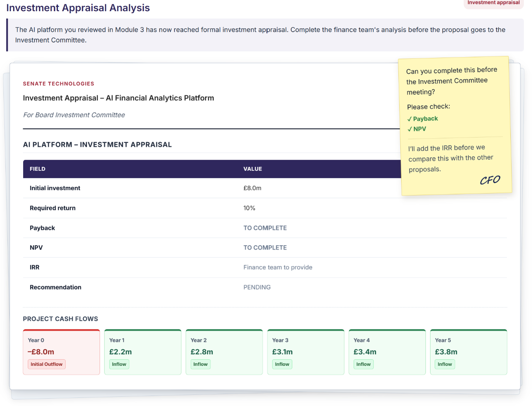Click the IRR row label
532x406 pixels.
pyautogui.click(x=34, y=267)
